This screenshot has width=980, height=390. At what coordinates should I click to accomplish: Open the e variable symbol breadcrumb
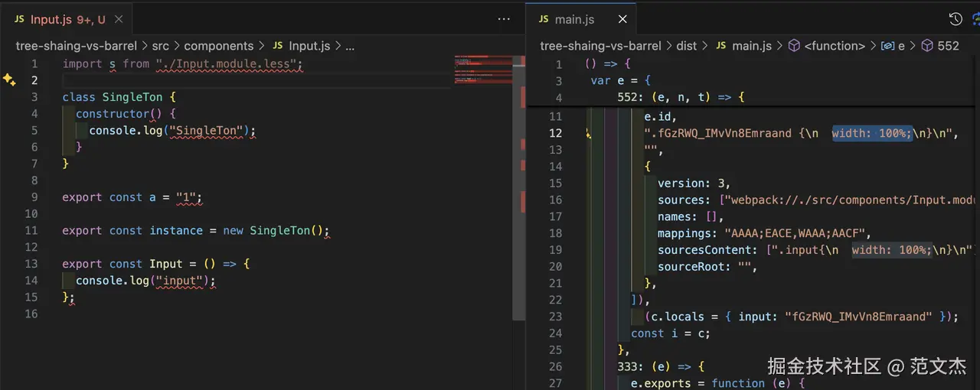click(x=893, y=46)
